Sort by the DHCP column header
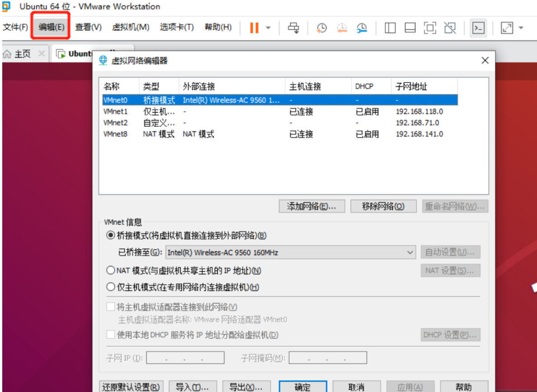 pyautogui.click(x=372, y=86)
